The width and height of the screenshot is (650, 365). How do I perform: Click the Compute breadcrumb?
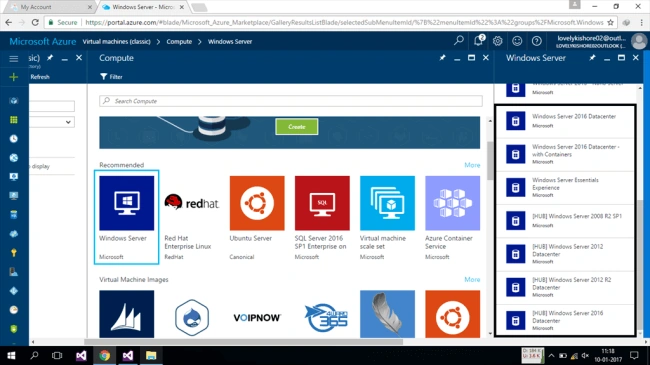click(179, 41)
